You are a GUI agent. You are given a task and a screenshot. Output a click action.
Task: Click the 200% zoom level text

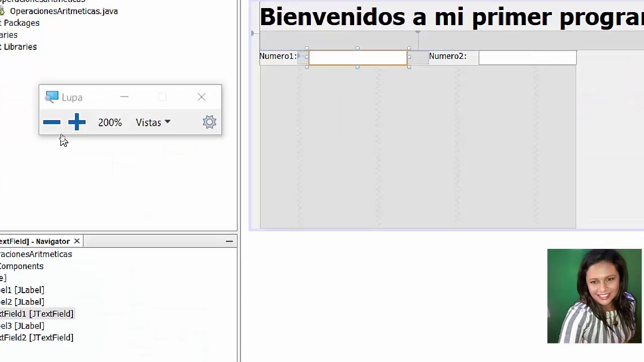click(110, 122)
